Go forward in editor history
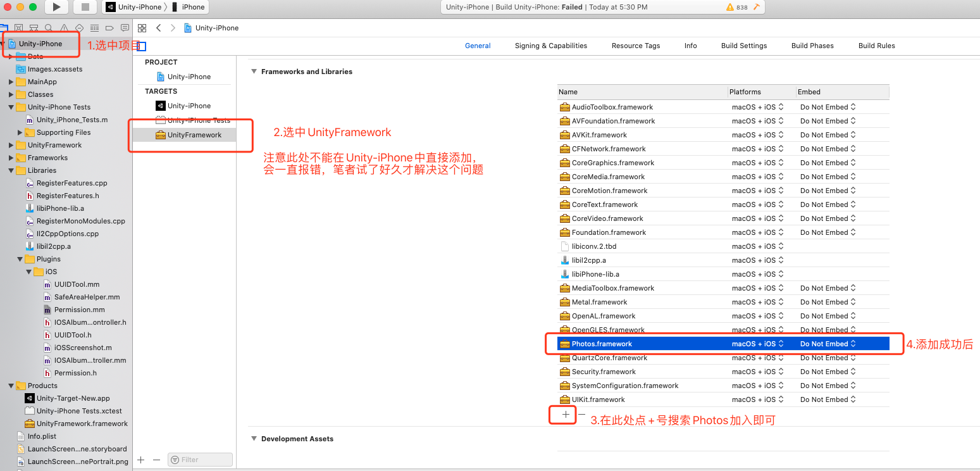The height and width of the screenshot is (471, 980). [173, 28]
